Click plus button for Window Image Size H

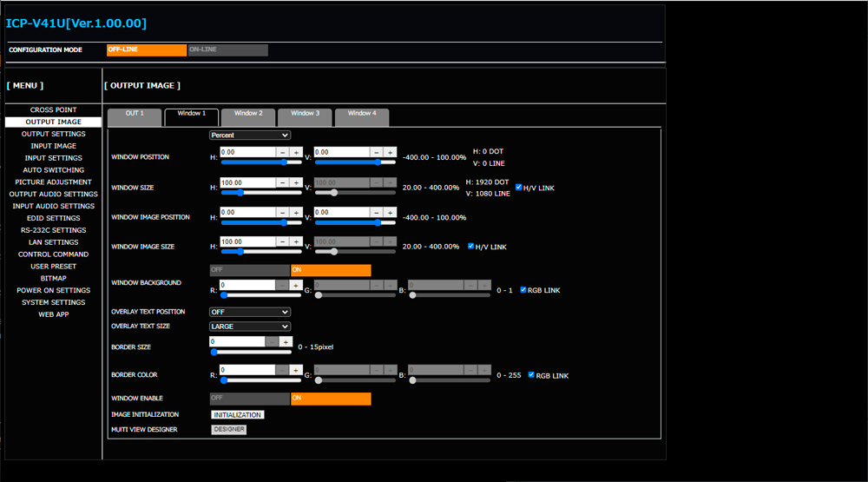click(296, 242)
